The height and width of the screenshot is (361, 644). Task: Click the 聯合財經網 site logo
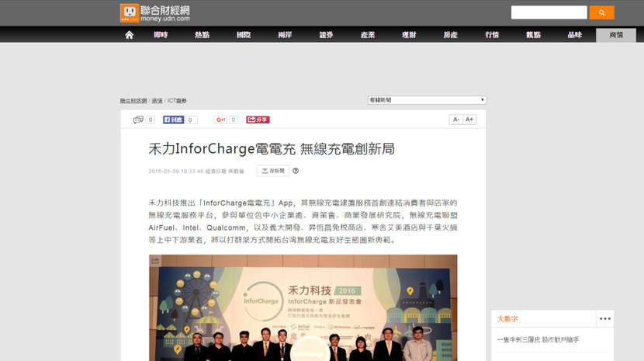pyautogui.click(x=155, y=13)
